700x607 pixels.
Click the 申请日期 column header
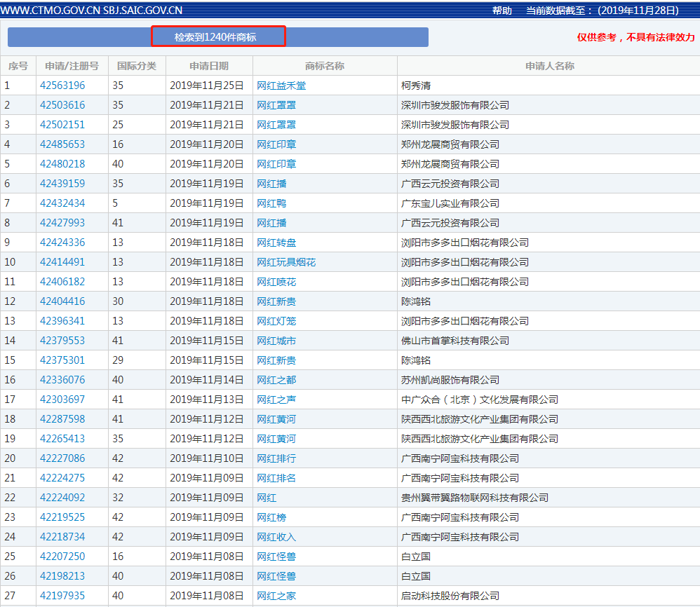[x=209, y=66]
